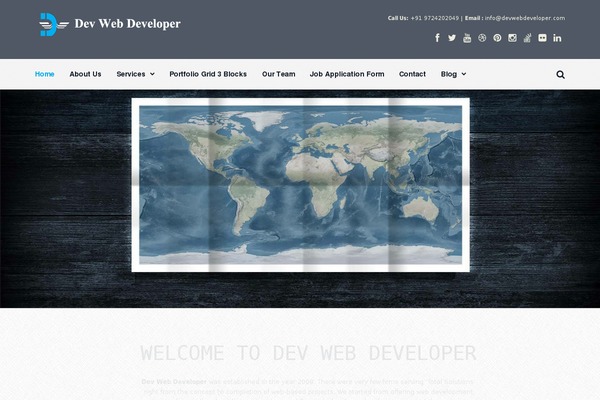Click the phone number +91 9724202049
Viewport: 600px width, 400px height.
pyautogui.click(x=435, y=18)
